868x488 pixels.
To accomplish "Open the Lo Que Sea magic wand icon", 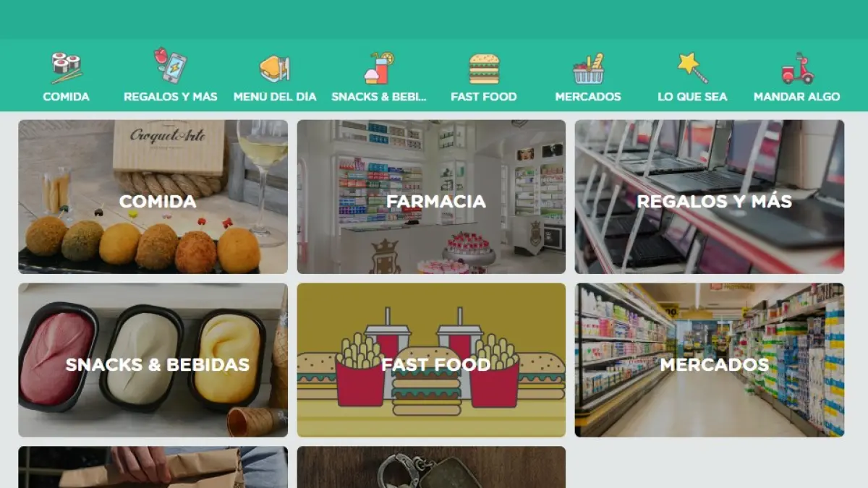I will tap(692, 68).
